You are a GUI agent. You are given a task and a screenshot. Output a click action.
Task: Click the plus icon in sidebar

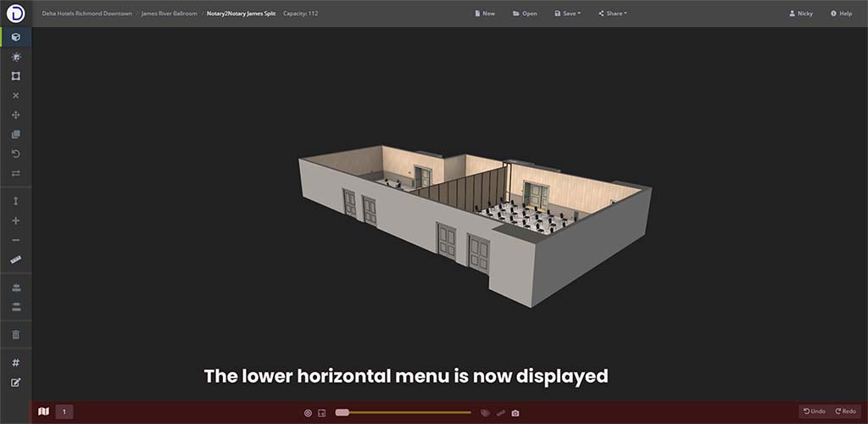16,220
